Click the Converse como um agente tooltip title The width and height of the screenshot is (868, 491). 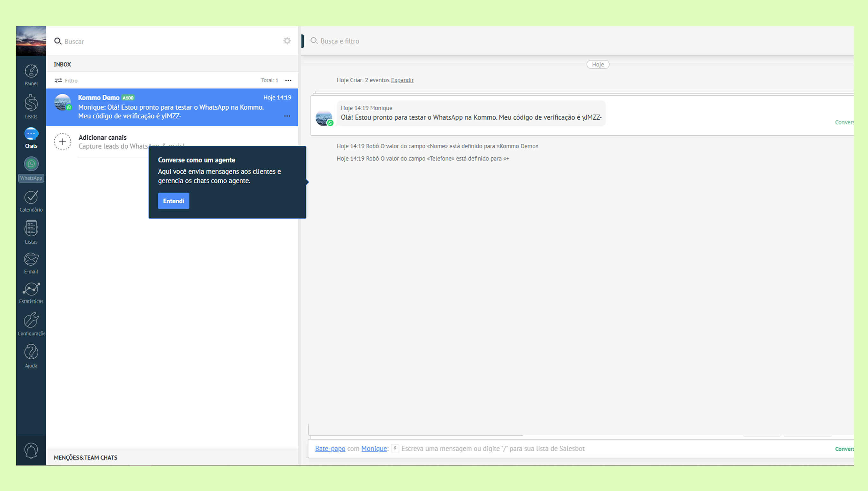pyautogui.click(x=196, y=160)
